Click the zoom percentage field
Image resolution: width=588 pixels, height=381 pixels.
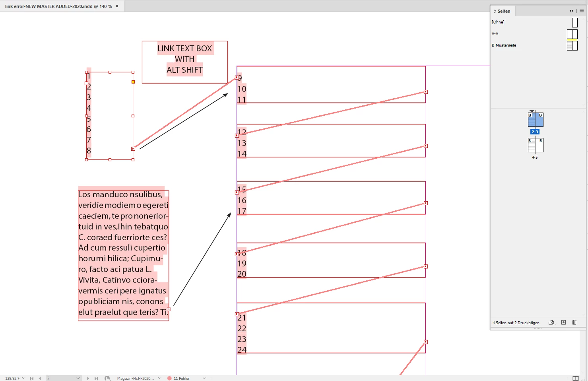pyautogui.click(x=12, y=378)
